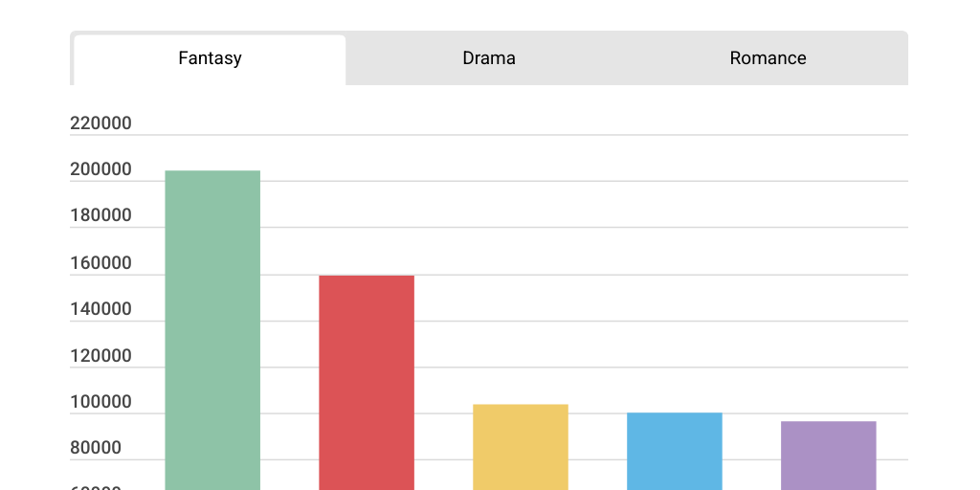Click the green swatch color of first bar top edge
Image resolution: width=980 pixels, height=490 pixels.
(212, 173)
